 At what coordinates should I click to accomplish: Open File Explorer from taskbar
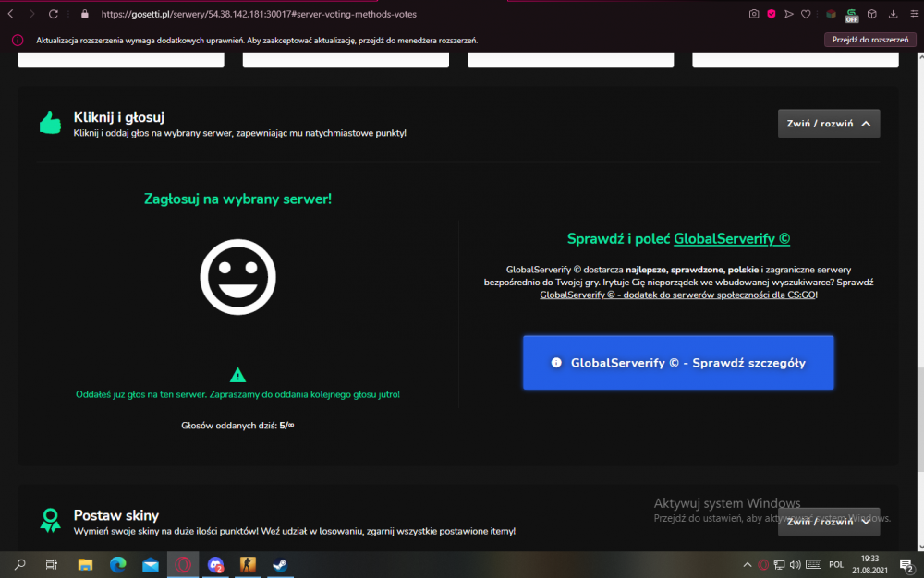tap(85, 564)
